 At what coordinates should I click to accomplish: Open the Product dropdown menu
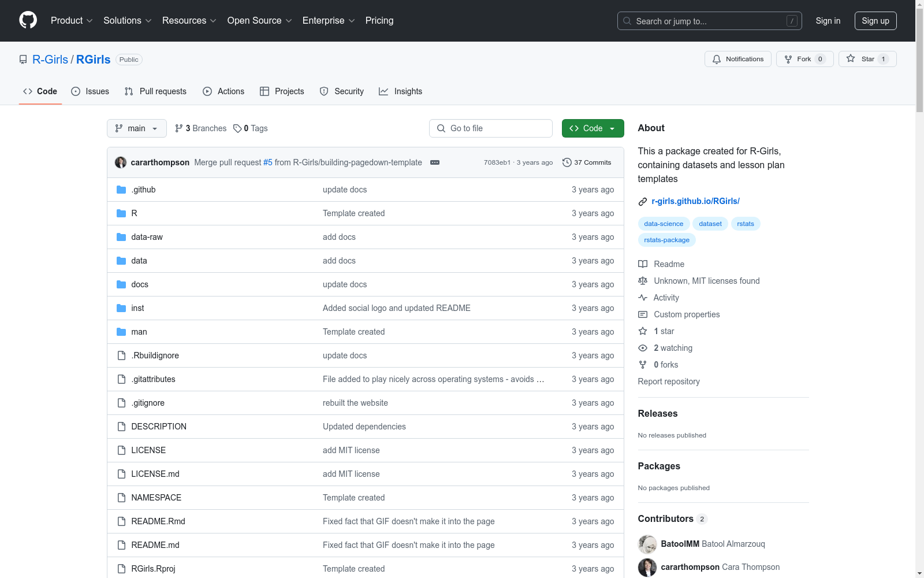point(72,21)
